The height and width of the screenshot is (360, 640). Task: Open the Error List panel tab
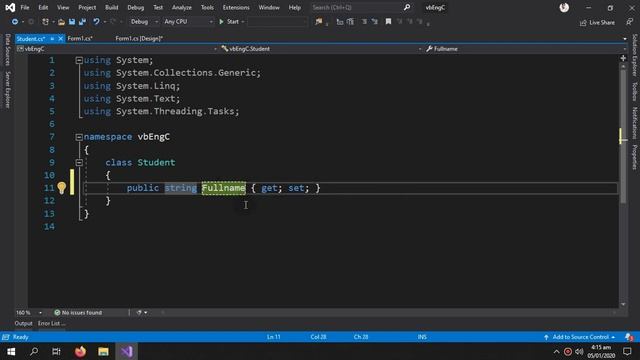51,323
